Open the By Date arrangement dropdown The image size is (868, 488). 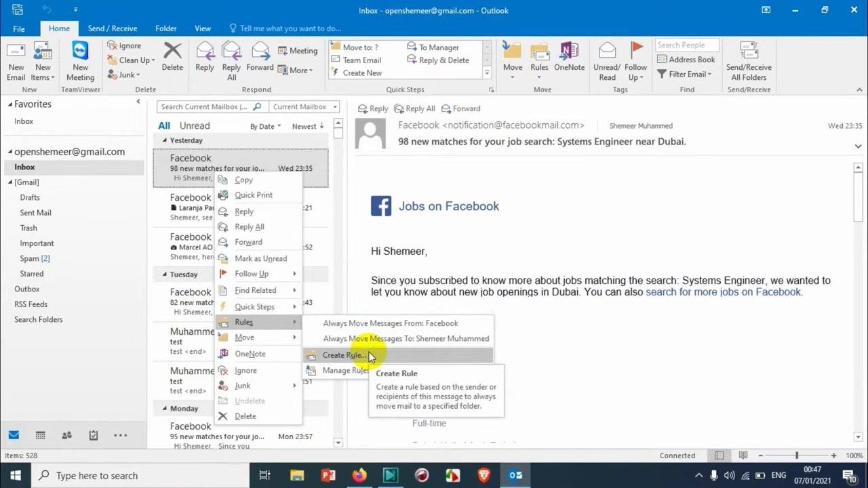coord(265,126)
